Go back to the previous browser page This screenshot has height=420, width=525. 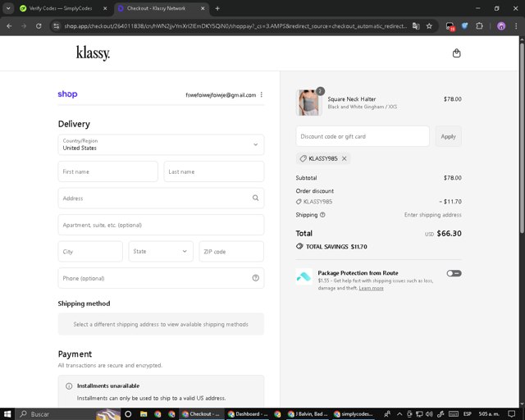[x=9, y=26]
